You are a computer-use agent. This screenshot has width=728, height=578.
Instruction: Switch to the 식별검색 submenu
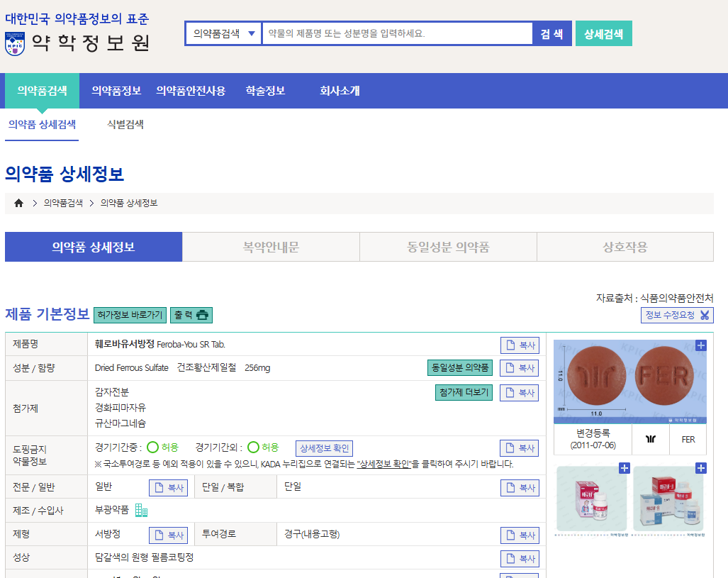pos(125,125)
